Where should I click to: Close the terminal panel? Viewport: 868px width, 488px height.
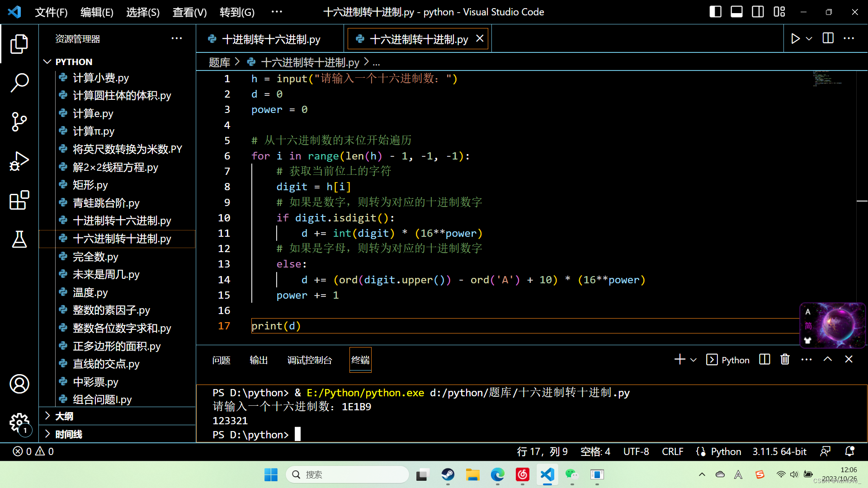[x=849, y=359]
